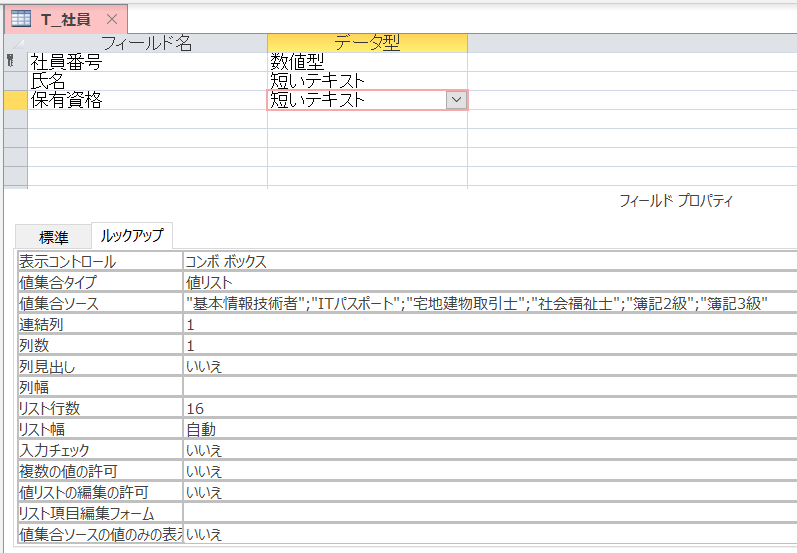
Task: Click the リスト項目編集フォーム property label
Action: coord(100,513)
